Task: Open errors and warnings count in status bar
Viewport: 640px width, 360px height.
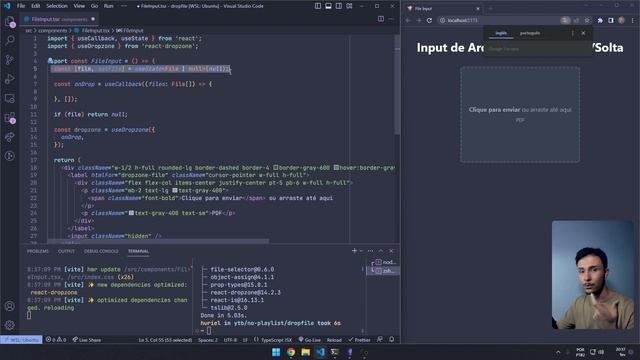Action: (56, 340)
